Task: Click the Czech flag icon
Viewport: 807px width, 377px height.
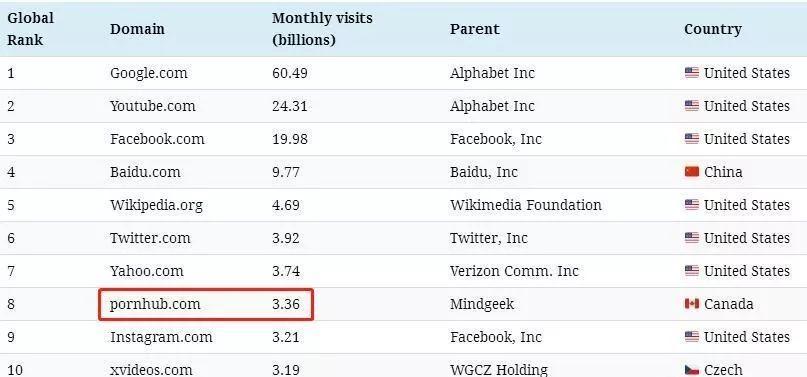Action: click(692, 369)
